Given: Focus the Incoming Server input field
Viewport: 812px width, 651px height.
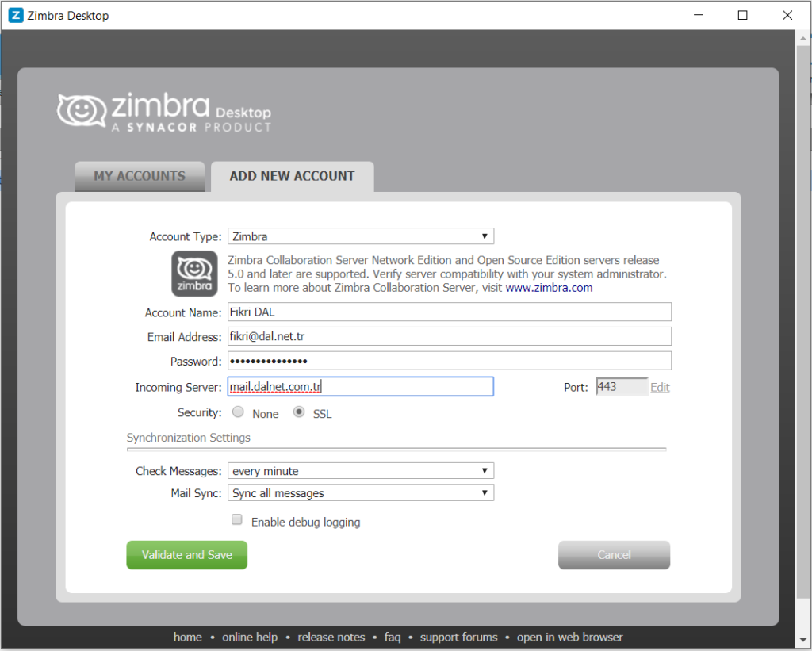Looking at the screenshot, I should tap(361, 386).
